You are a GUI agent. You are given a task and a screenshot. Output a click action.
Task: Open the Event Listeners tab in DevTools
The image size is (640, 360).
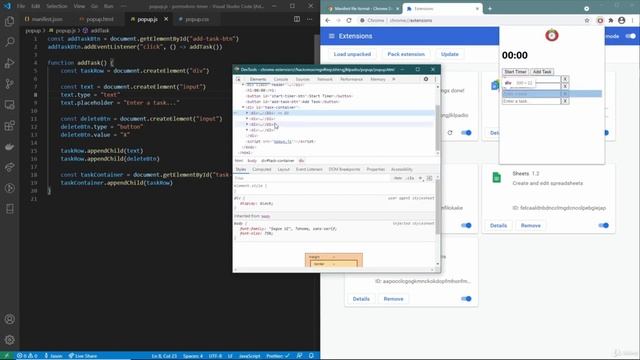click(x=309, y=169)
